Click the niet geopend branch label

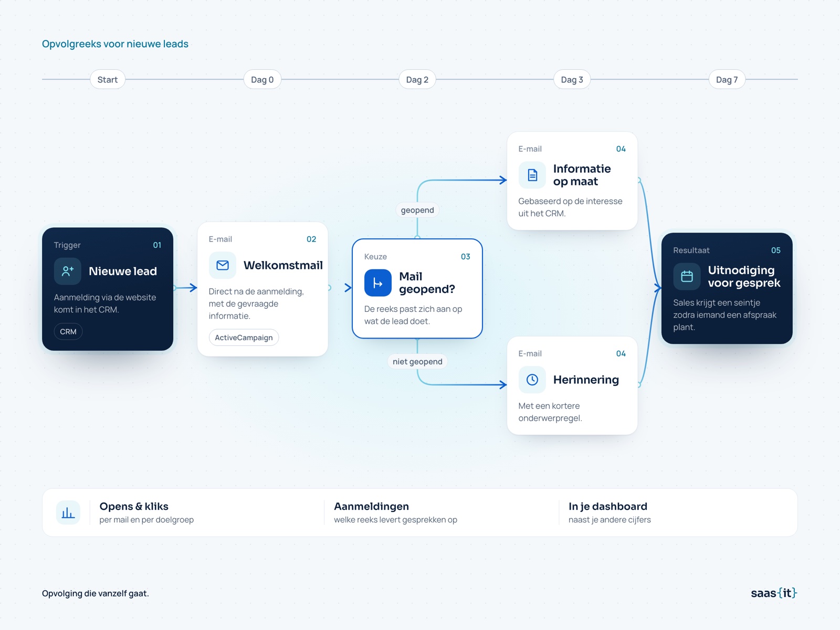pyautogui.click(x=417, y=361)
